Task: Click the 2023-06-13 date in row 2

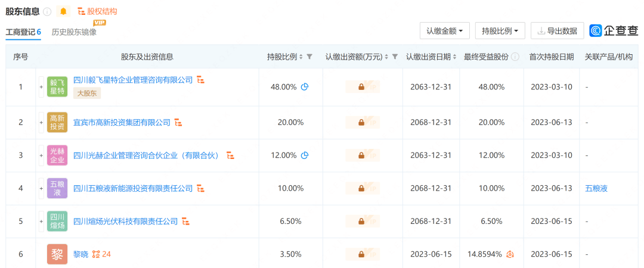Action: click(552, 122)
